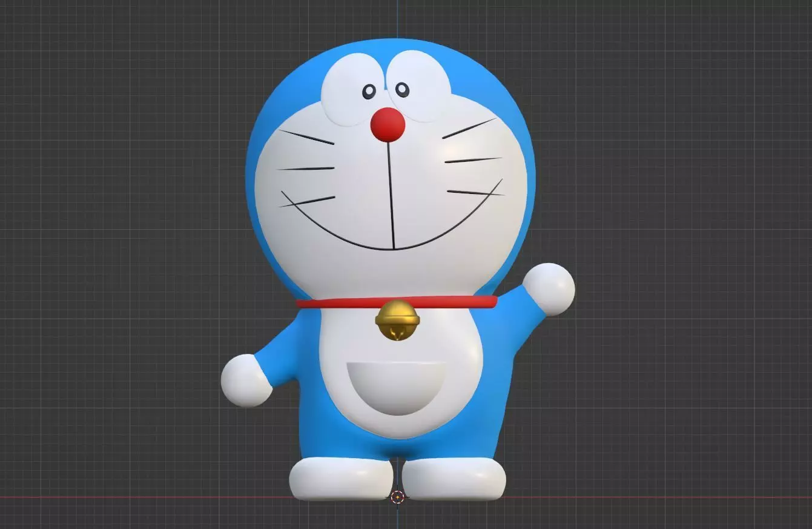Select the golden bell on the collar

[x=397, y=321]
